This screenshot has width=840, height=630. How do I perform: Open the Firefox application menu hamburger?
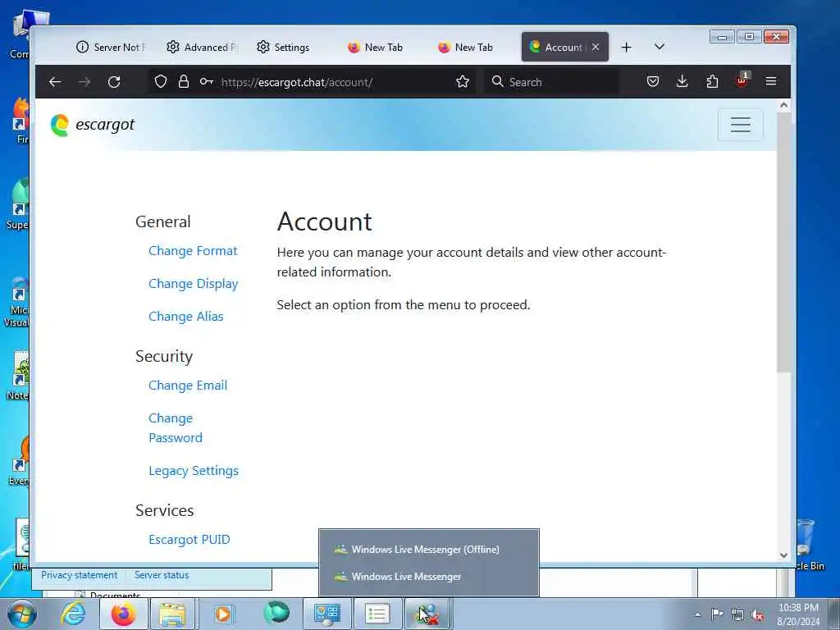point(771,81)
